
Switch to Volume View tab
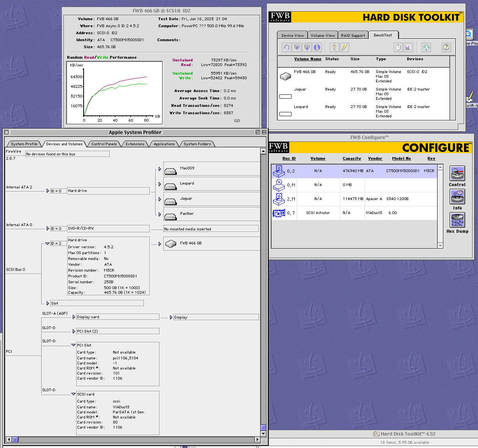pos(323,35)
